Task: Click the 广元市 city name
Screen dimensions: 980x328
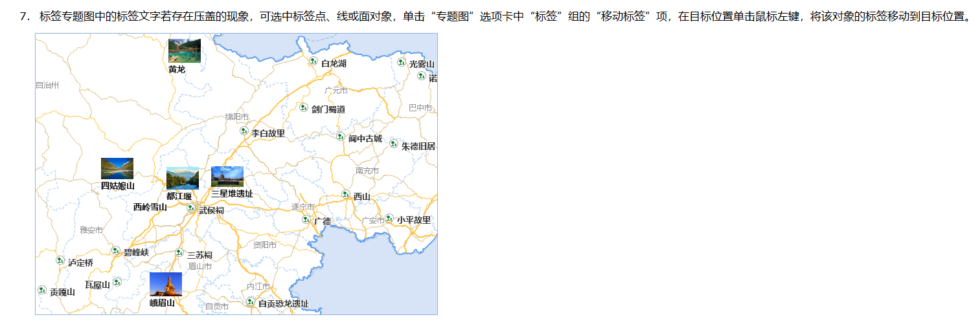Action: coord(336,91)
